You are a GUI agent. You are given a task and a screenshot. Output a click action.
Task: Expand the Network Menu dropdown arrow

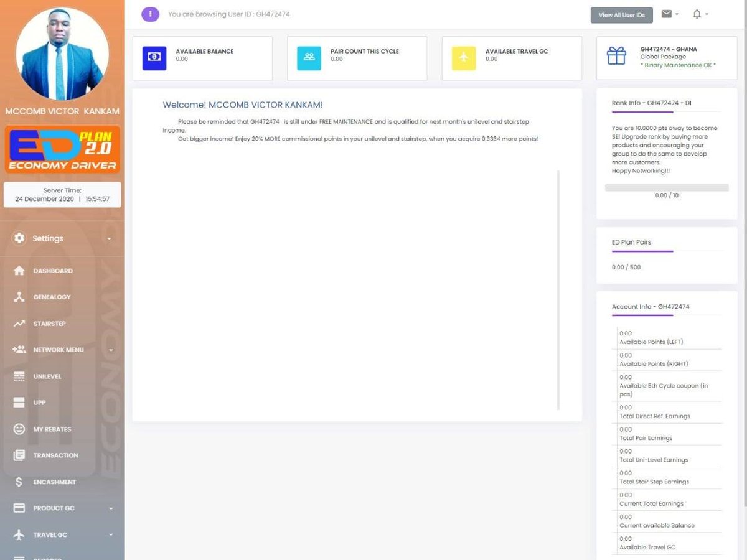tap(111, 350)
